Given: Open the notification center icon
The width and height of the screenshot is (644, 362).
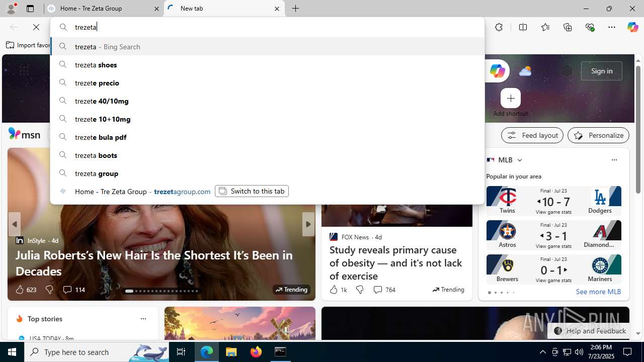Looking at the screenshot, I should pyautogui.click(x=627, y=352).
